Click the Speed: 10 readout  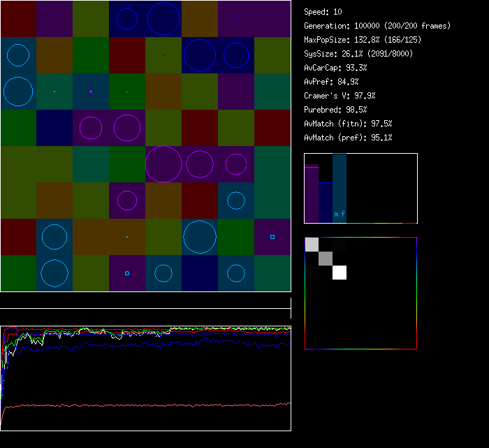tap(323, 12)
